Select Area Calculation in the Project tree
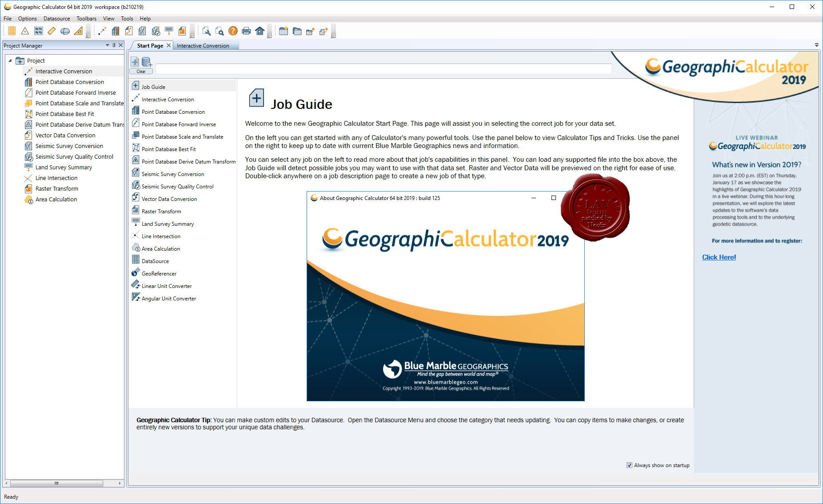The image size is (823, 504). tap(56, 199)
